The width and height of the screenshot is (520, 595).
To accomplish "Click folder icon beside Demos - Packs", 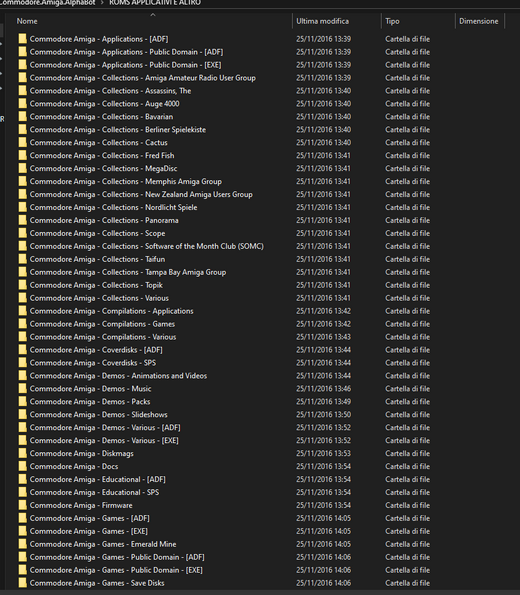I will tap(23, 401).
